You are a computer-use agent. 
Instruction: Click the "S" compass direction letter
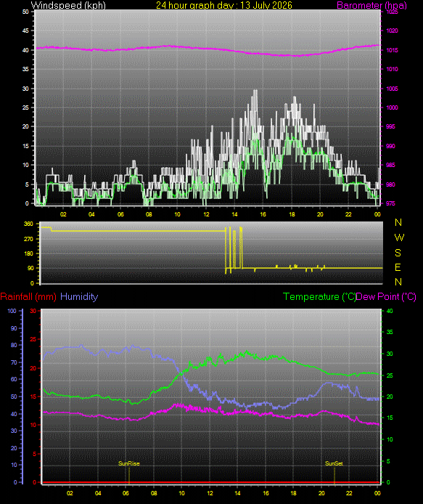click(x=398, y=253)
